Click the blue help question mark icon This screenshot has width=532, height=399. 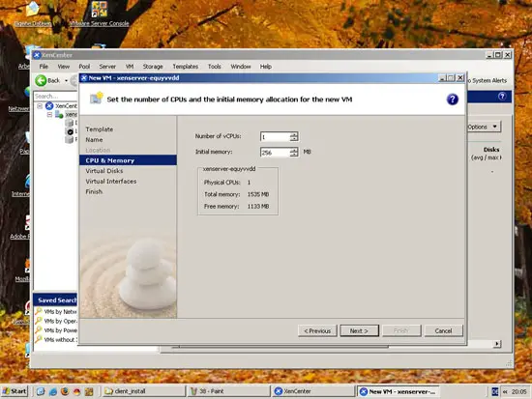pos(452,100)
